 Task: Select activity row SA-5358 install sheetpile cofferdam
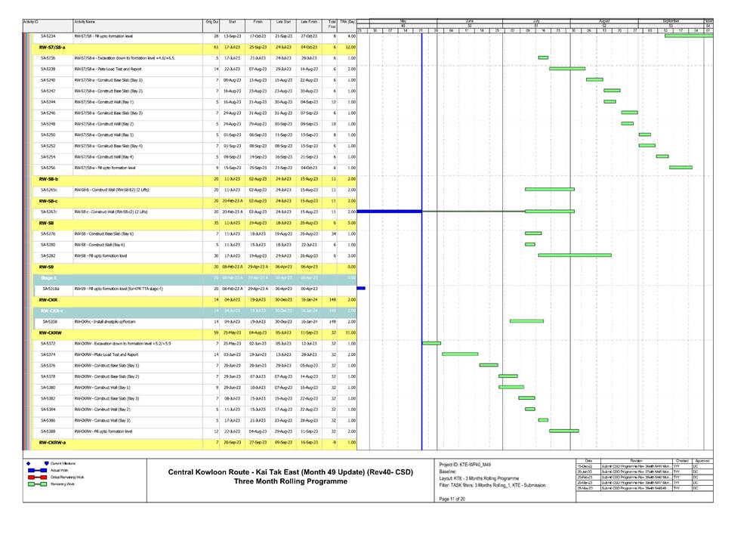click(x=106, y=321)
